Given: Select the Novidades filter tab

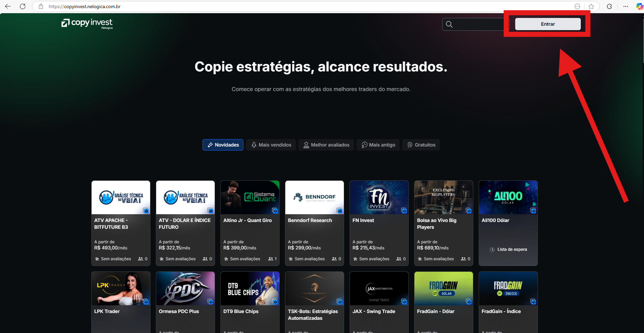Looking at the screenshot, I should click(x=223, y=145).
